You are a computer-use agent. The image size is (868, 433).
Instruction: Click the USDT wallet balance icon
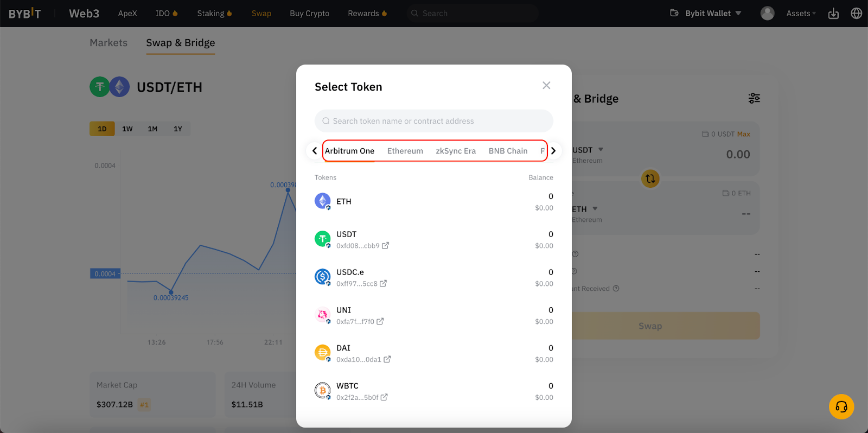705,134
